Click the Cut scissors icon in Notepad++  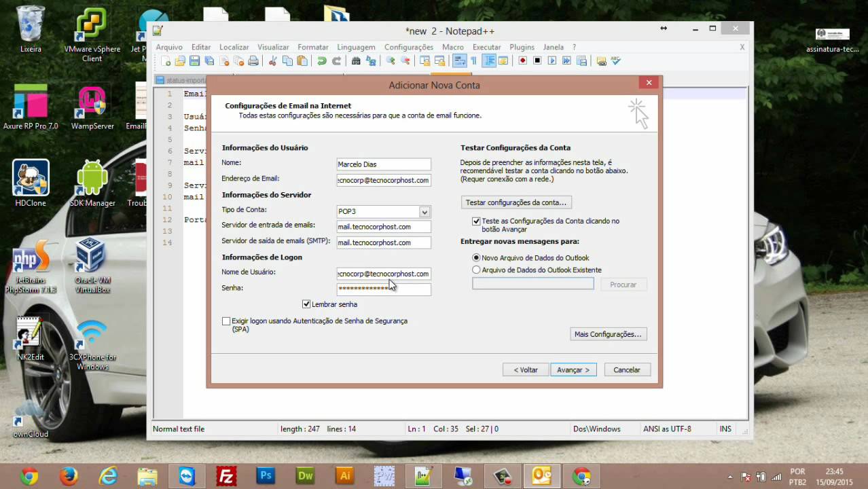pyautogui.click(x=272, y=60)
